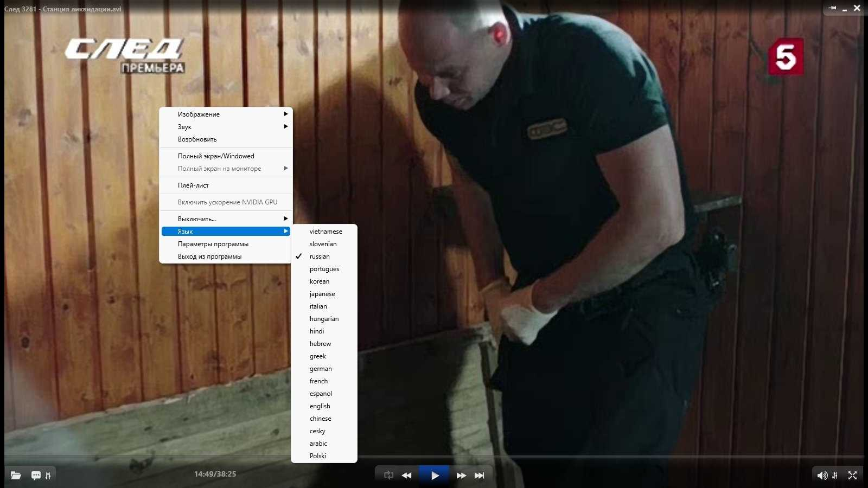This screenshot has height=488, width=868.
Task: Select french language
Action: point(324,381)
